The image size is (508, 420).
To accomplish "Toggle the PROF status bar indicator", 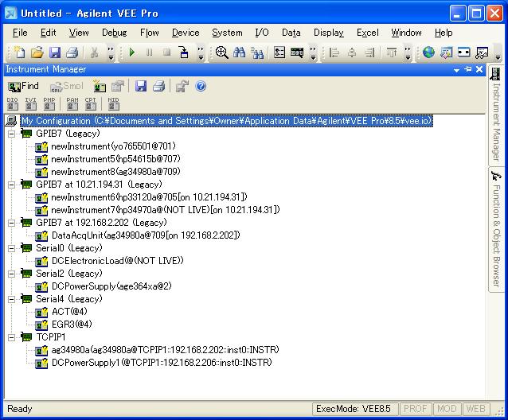I will pyautogui.click(x=416, y=409).
